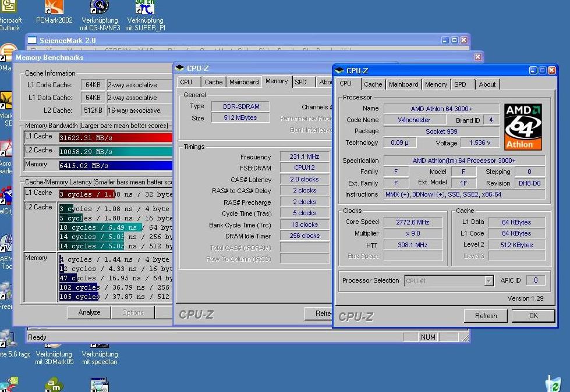Minimize the front CPU-Z window
Screen dimensions: 570x392
(x=533, y=70)
